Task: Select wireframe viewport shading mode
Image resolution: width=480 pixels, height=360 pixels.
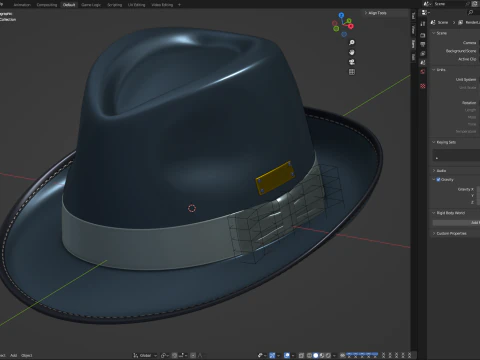Action: (x=309, y=355)
